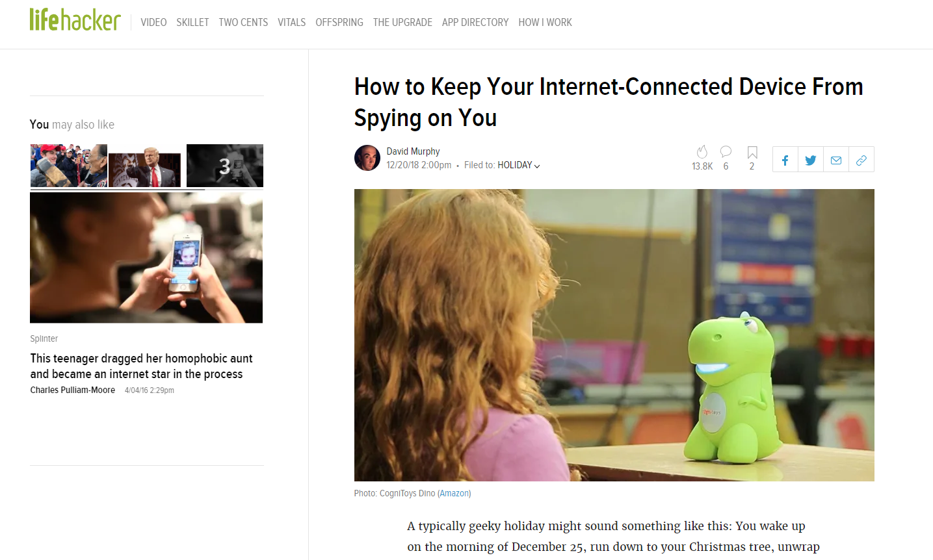
Task: Open Charles Pulliam-Moore's author link
Action: (73, 390)
